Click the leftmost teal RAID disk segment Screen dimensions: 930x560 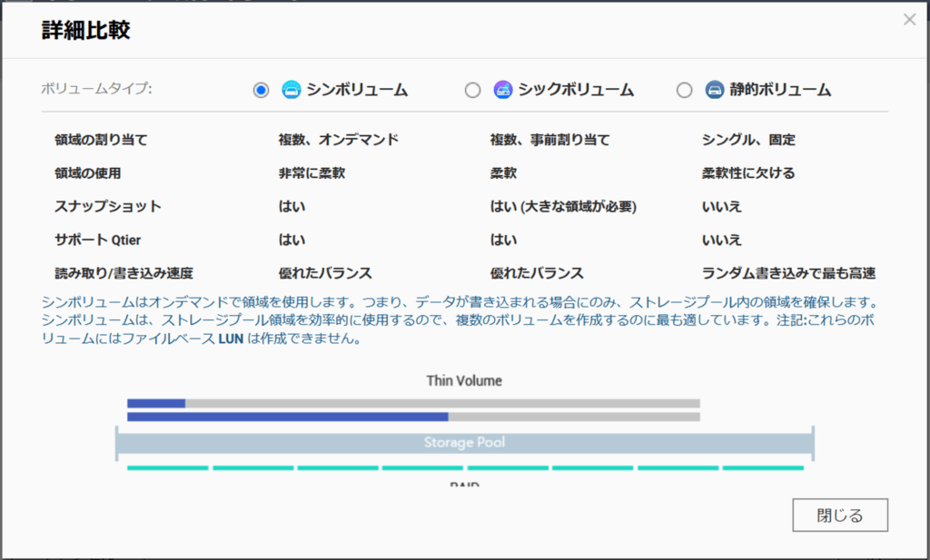tap(167, 468)
